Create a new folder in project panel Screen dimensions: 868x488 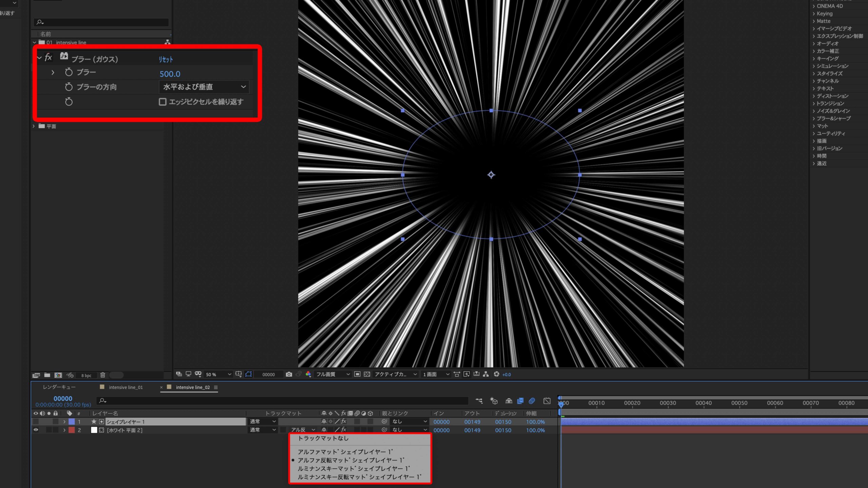47,375
